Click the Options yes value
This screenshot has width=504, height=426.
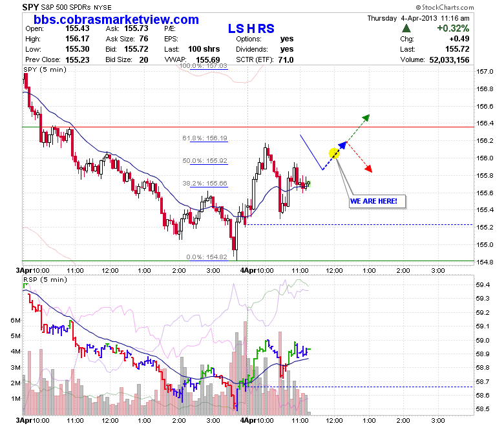[x=287, y=39]
